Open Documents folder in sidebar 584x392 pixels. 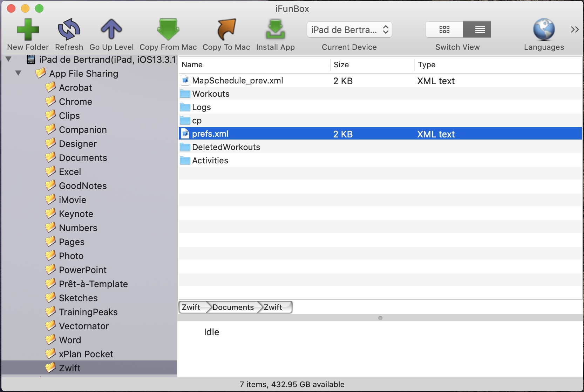click(76, 158)
